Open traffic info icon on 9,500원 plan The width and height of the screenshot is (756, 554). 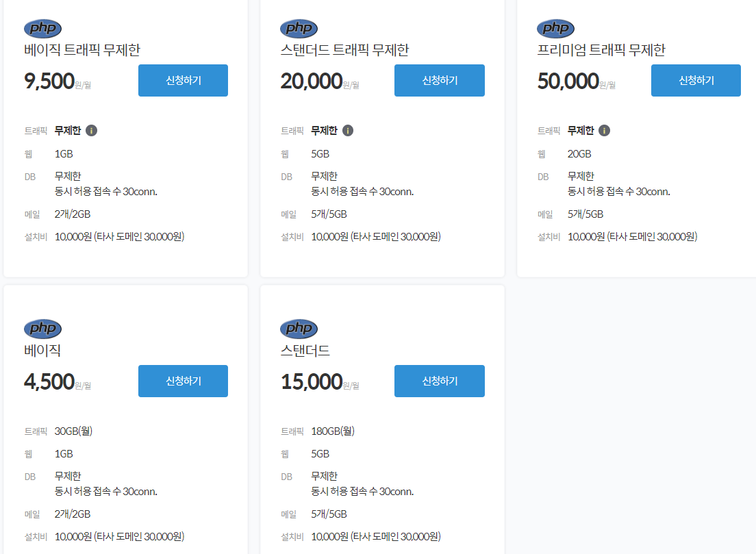click(92, 130)
